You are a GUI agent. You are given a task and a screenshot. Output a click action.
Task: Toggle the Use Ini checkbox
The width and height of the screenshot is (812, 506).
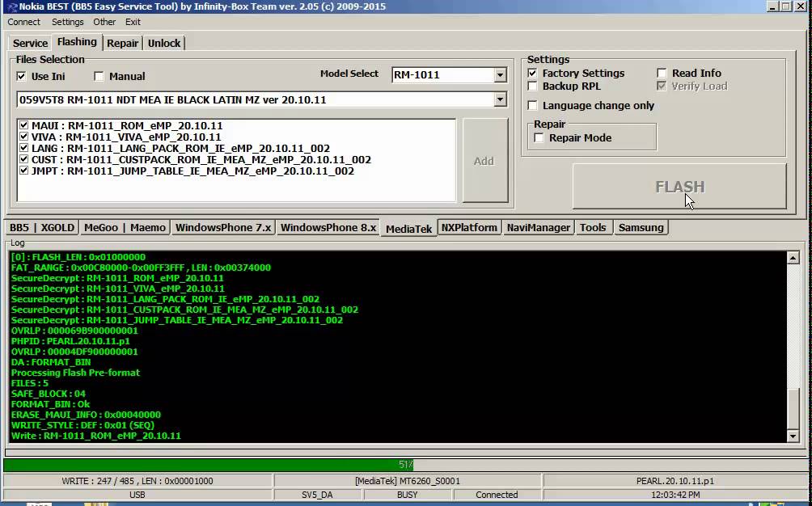tap(21, 76)
